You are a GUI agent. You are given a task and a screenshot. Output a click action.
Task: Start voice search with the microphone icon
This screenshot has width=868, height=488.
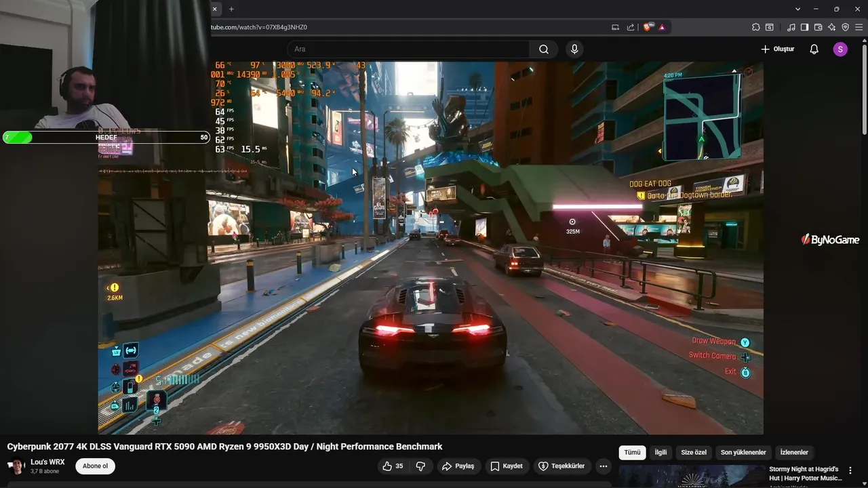click(574, 49)
